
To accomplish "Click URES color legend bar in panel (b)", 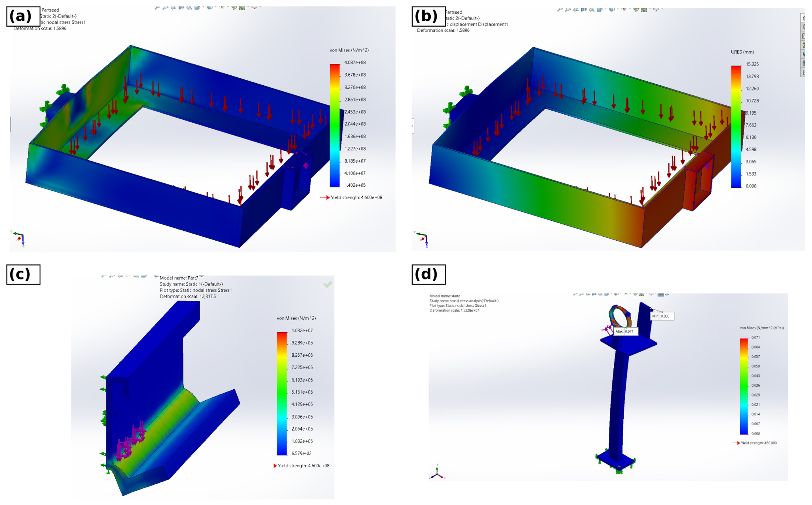I will pos(736,127).
